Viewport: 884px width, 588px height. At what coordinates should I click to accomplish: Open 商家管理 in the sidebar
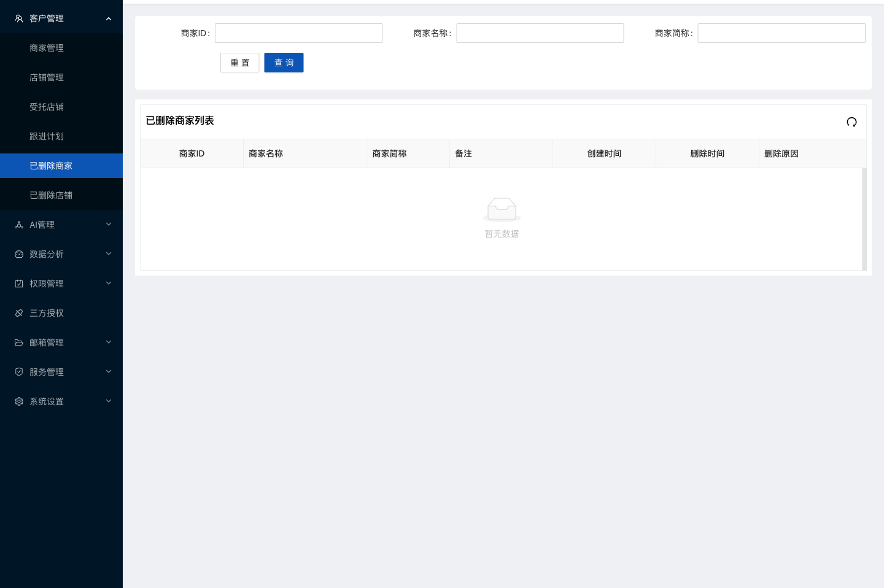coord(61,48)
